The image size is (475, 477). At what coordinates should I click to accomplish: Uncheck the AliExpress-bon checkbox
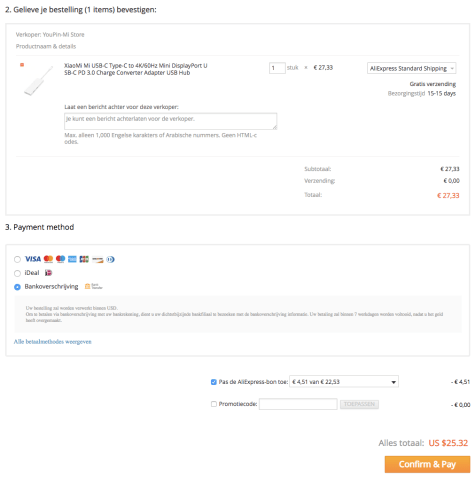pyautogui.click(x=214, y=382)
